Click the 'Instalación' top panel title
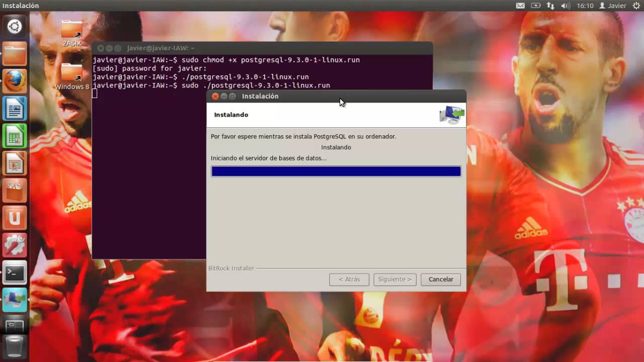The width and height of the screenshot is (644, 362). [21, 6]
